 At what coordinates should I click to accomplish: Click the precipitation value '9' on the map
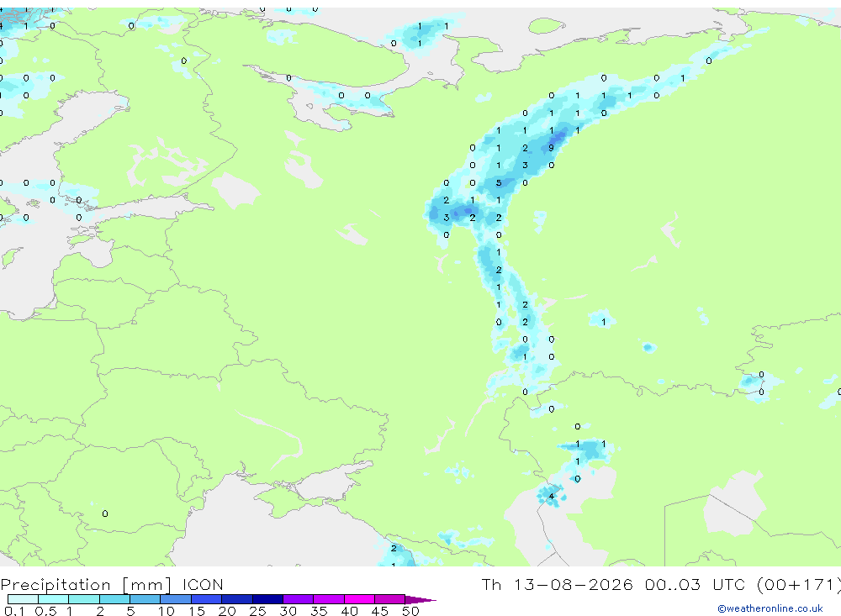coord(551,148)
